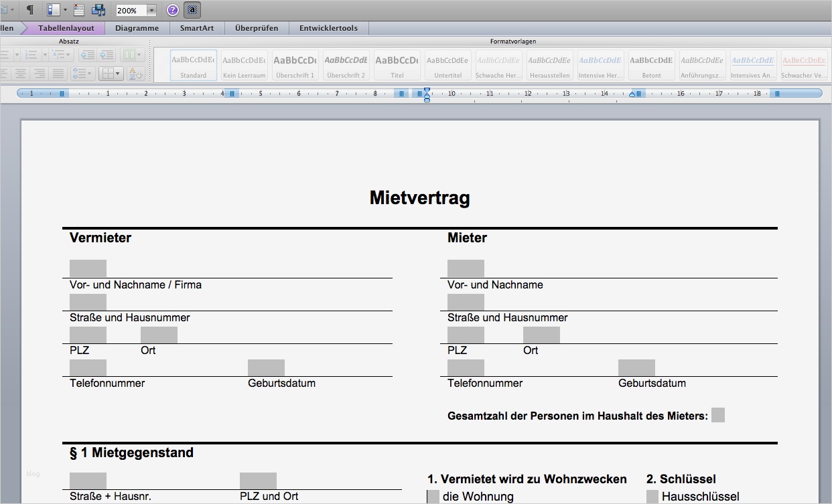Click the sort A-Z icon in Absatz group
832x504 pixels.
click(136, 74)
